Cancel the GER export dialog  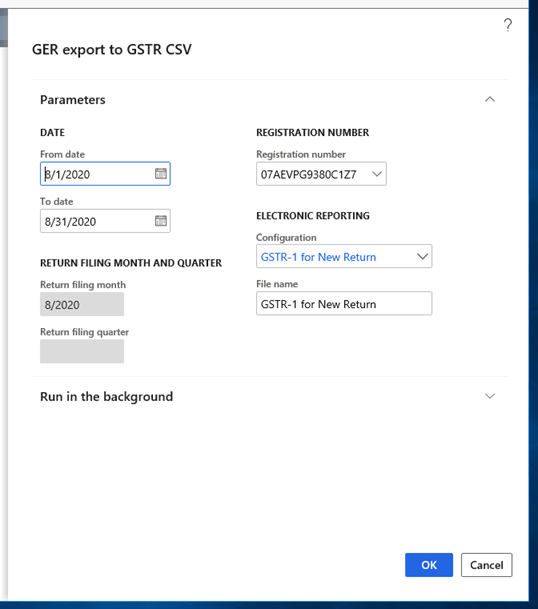tap(486, 565)
